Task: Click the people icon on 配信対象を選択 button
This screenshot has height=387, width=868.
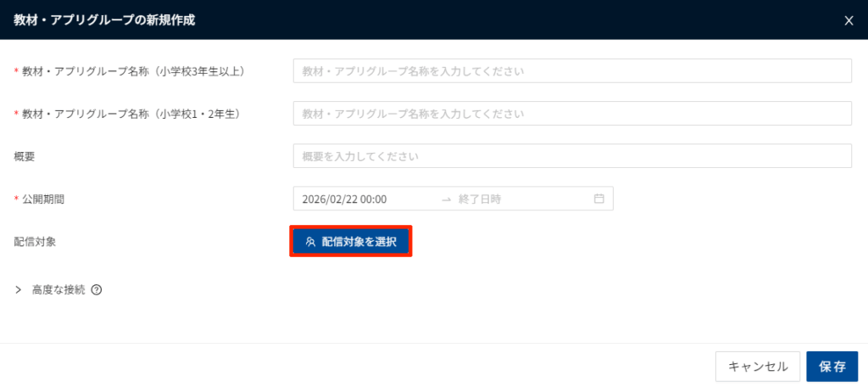Action: point(310,242)
